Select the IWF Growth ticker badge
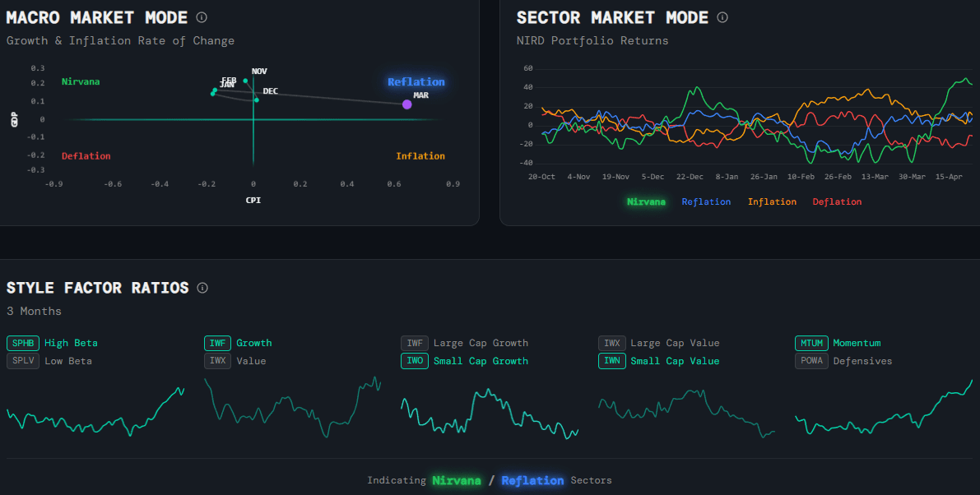This screenshot has height=495, width=980. click(217, 343)
